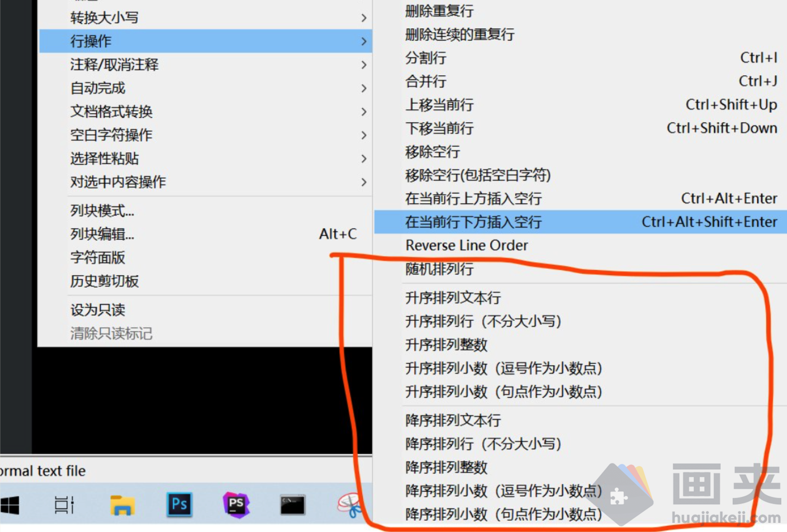787x532 pixels.
Task: Select Reverse Line Order
Action: (467, 245)
